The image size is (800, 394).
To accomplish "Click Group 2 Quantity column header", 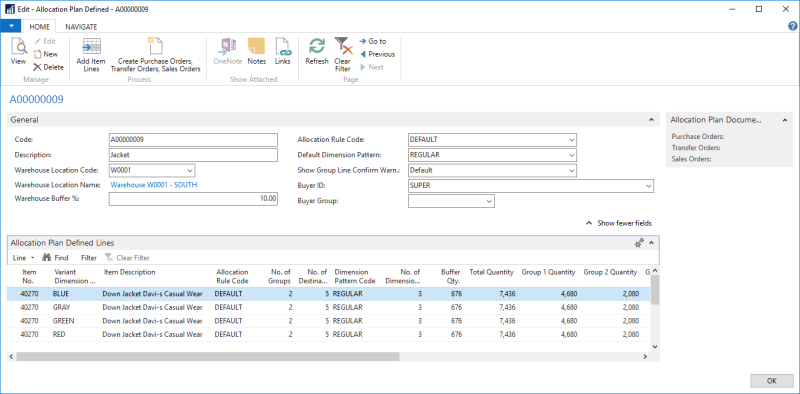I will pyautogui.click(x=610, y=273).
